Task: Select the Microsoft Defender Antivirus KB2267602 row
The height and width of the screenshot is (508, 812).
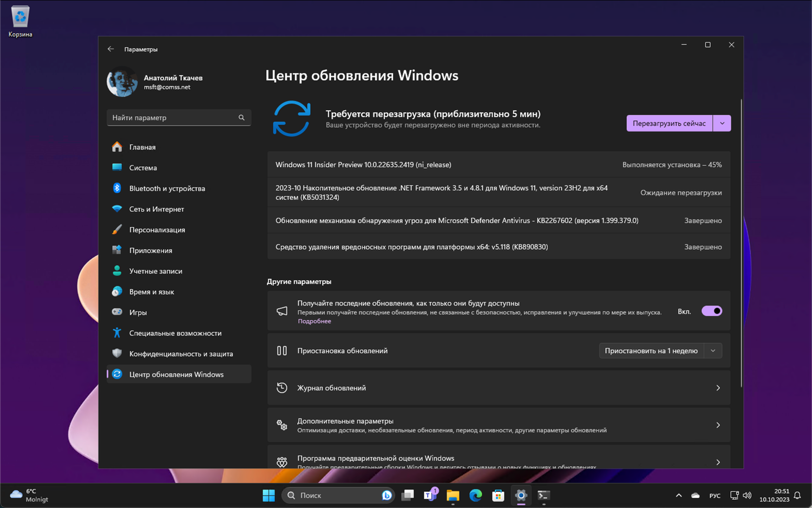Action: pos(499,220)
